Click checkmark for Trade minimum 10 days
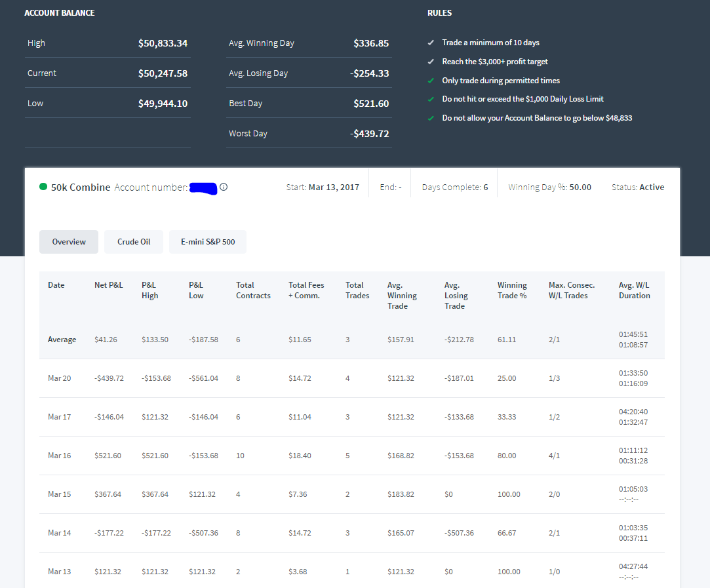 tap(431, 43)
